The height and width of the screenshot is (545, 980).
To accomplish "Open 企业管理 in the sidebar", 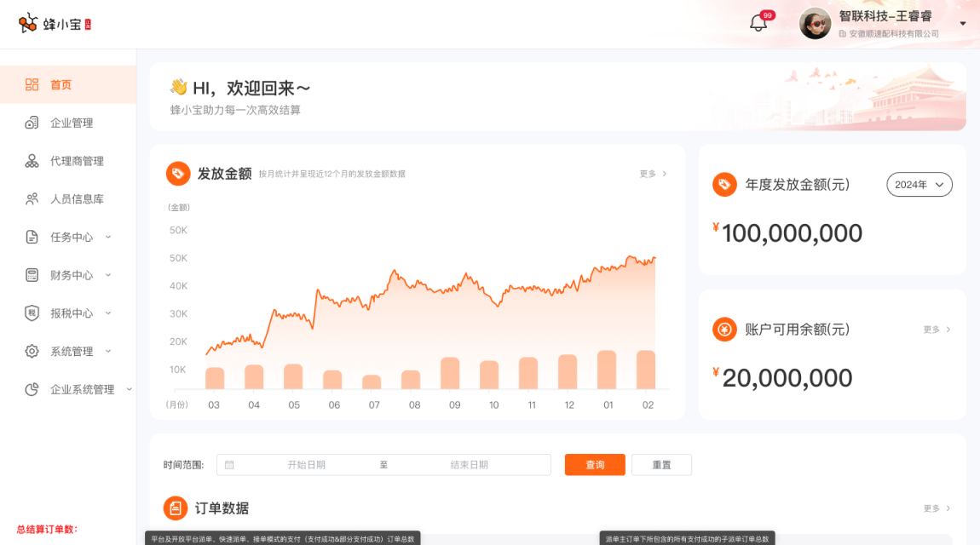I will click(71, 123).
